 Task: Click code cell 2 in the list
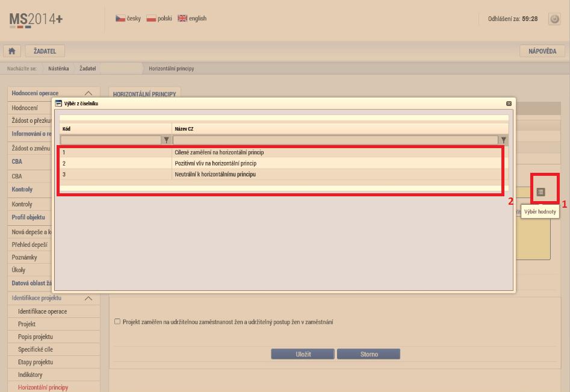click(x=116, y=163)
